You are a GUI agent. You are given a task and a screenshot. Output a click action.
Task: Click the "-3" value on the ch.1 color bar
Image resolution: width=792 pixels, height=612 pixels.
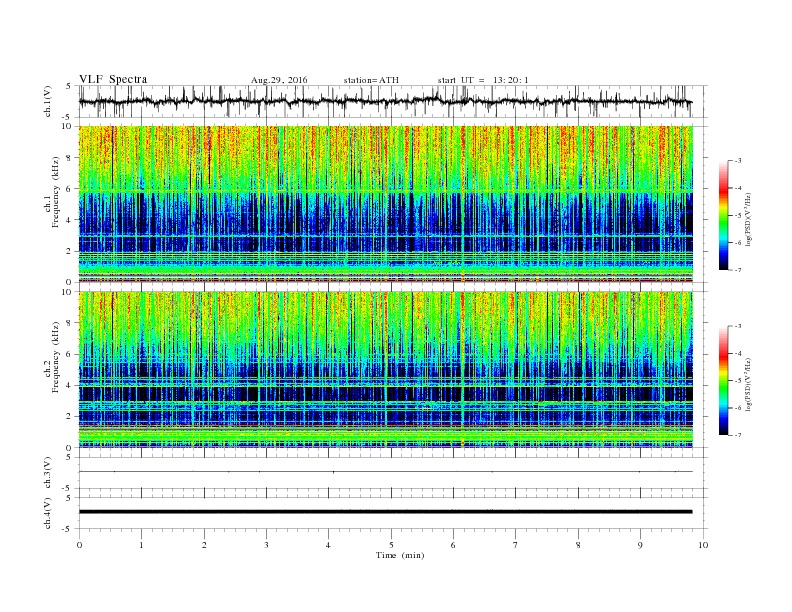[x=738, y=161]
